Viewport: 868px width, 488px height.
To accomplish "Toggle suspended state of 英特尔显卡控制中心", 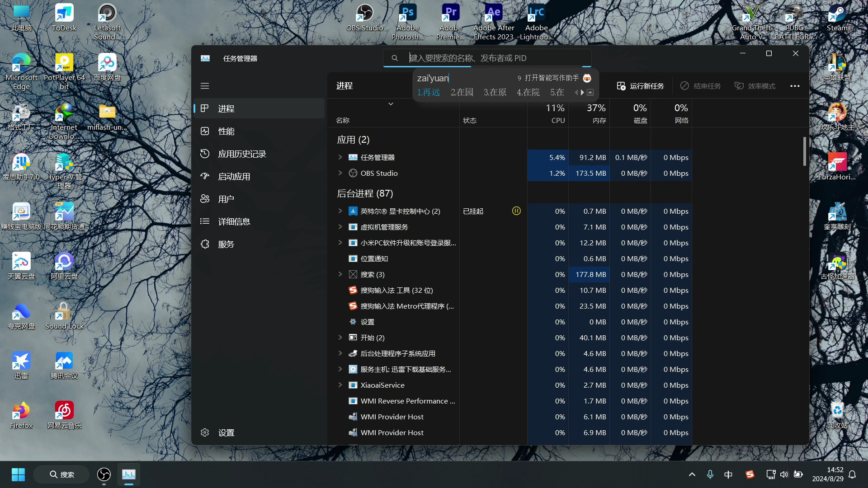I will click(516, 210).
